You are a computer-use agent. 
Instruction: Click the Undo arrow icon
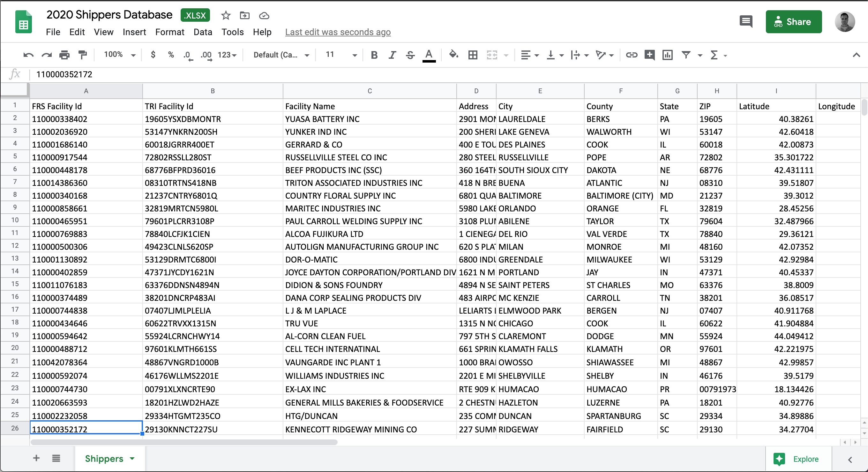tap(28, 55)
